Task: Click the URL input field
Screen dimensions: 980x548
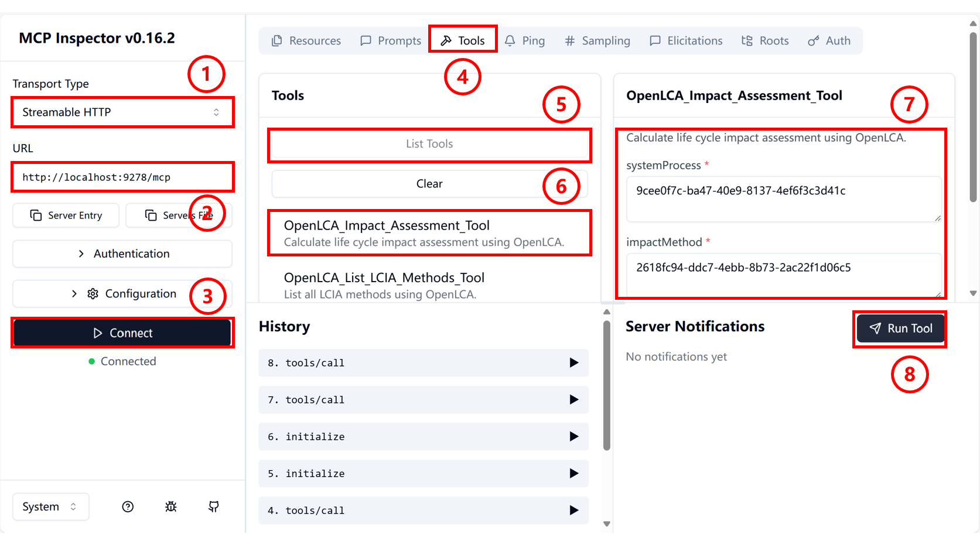Action: pos(122,177)
